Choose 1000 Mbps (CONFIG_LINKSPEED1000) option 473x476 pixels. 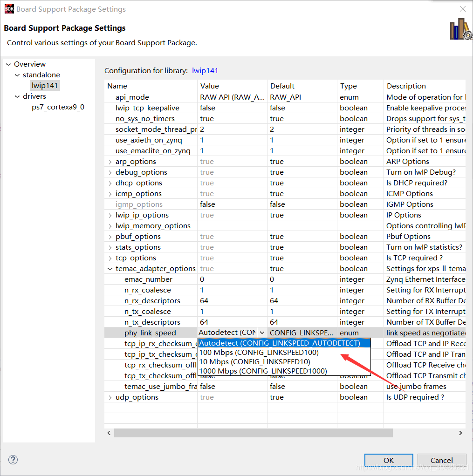click(x=284, y=371)
